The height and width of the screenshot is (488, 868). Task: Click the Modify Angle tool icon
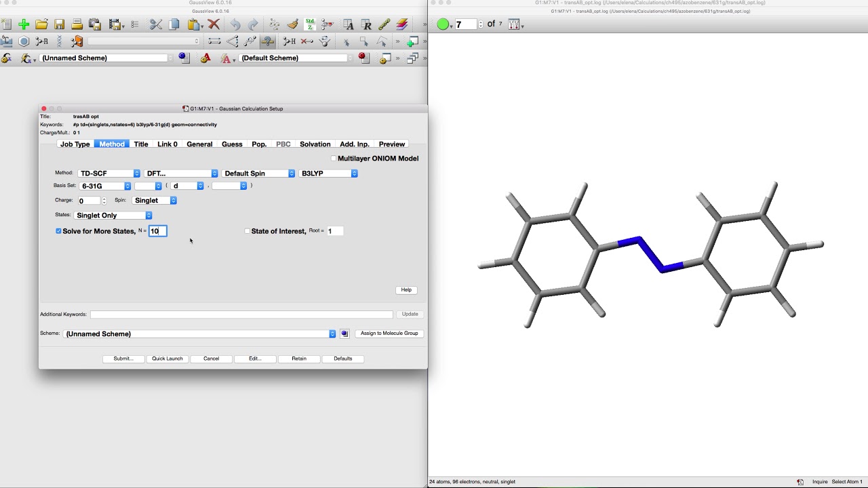point(233,41)
